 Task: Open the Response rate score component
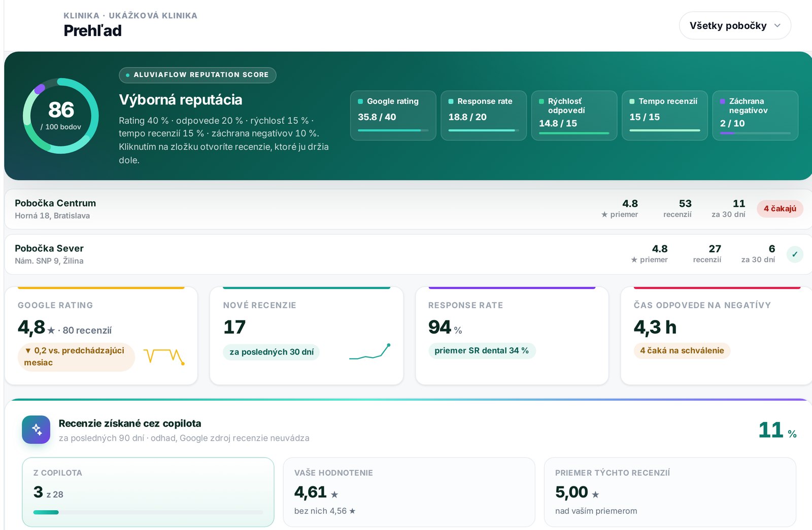coord(483,115)
